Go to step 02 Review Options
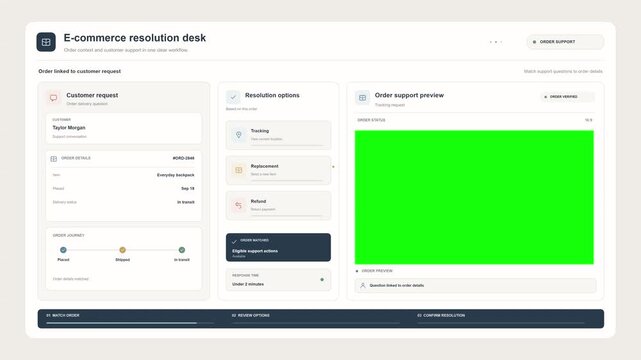This screenshot has width=641, height=360. [x=251, y=315]
